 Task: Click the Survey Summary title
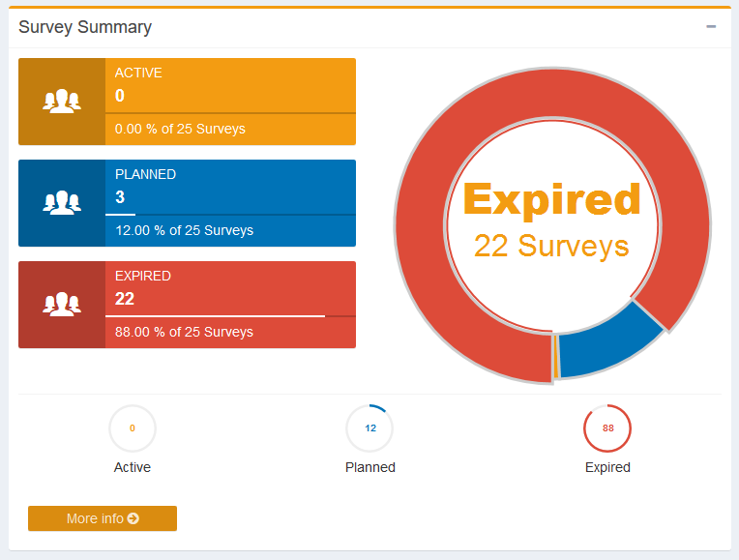[85, 27]
